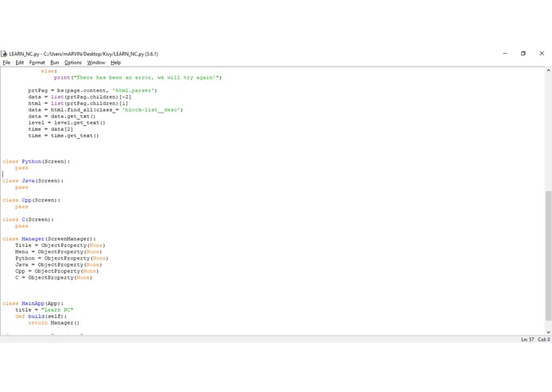Image resolution: width=552 pixels, height=392 pixels.
Task: Click the line 'title = "Learn NC"'
Action: pos(44,309)
